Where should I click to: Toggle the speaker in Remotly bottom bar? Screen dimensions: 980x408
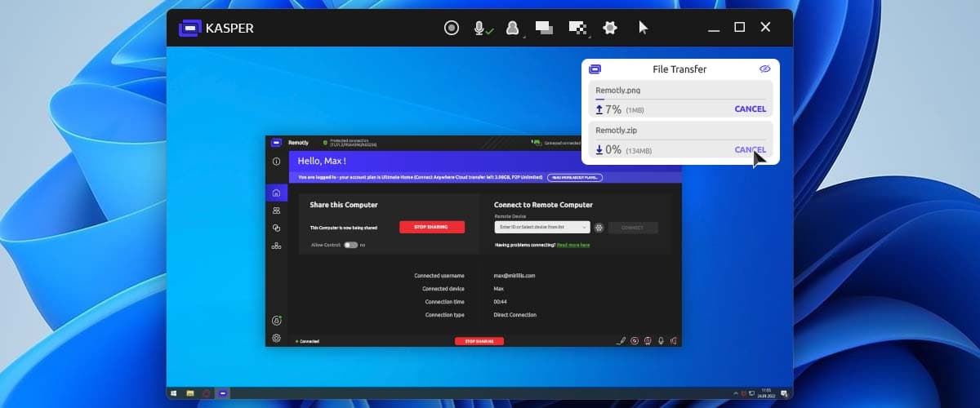pyautogui.click(x=672, y=341)
